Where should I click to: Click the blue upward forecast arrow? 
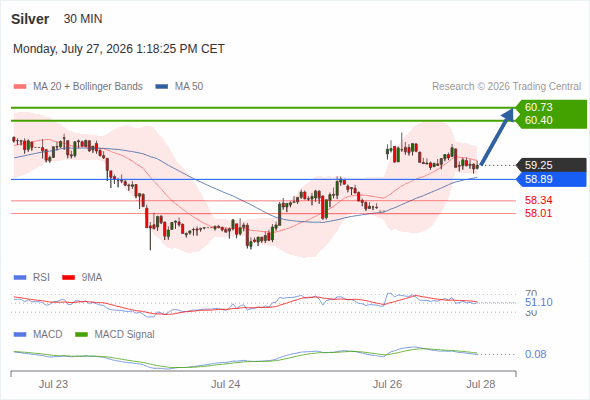(497, 137)
